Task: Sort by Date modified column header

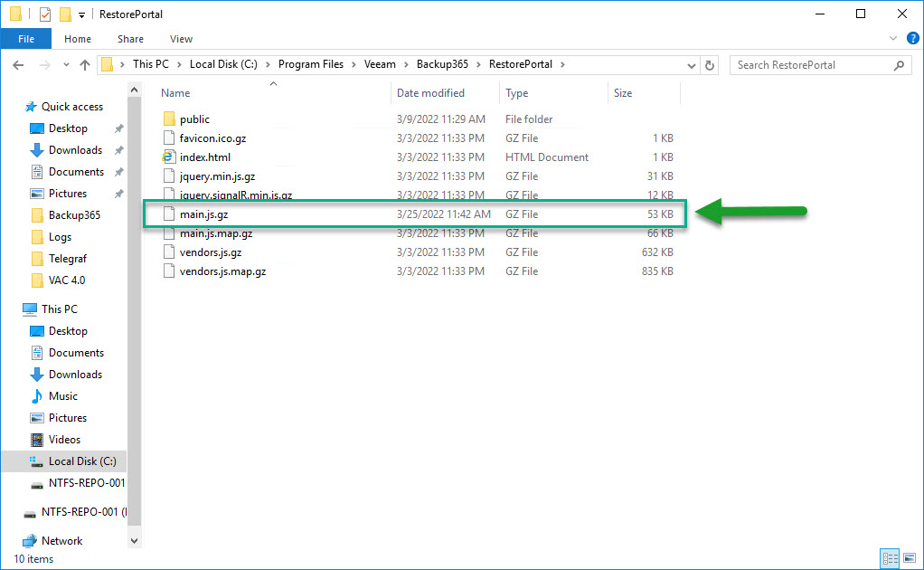Action: click(x=430, y=93)
